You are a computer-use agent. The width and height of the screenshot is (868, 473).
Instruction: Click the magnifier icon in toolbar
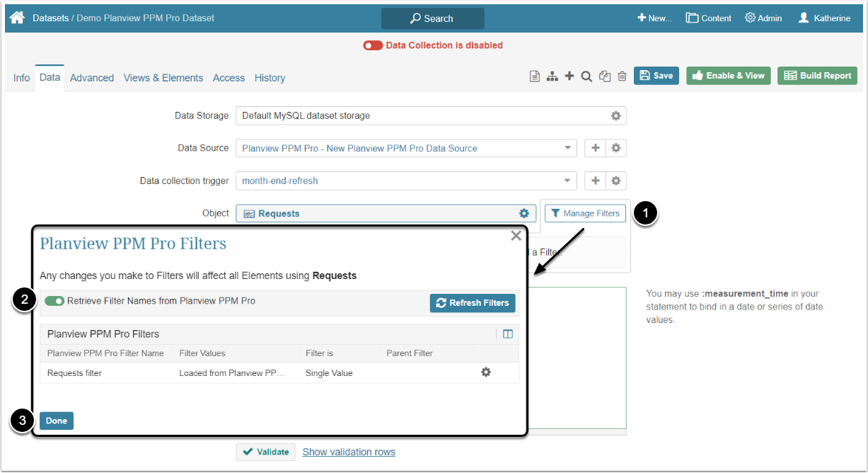586,76
